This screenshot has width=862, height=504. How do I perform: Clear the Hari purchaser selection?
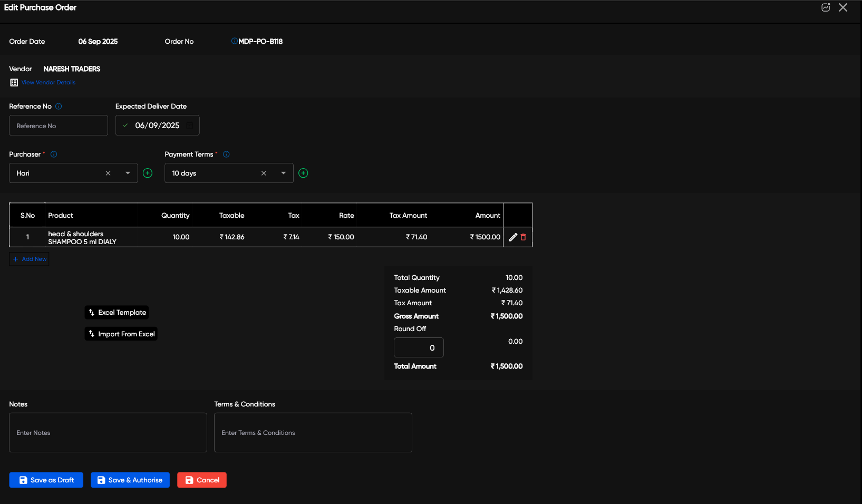[108, 173]
